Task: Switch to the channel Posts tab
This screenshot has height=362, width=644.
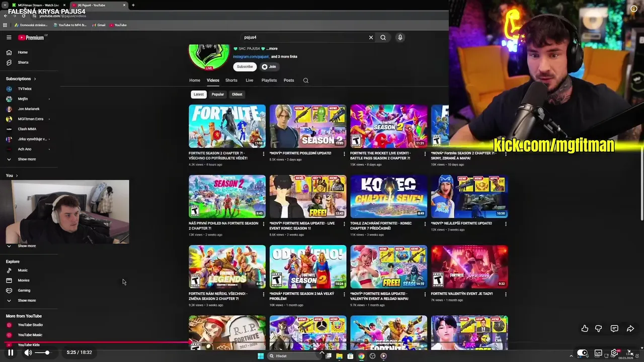Action: coord(289,80)
